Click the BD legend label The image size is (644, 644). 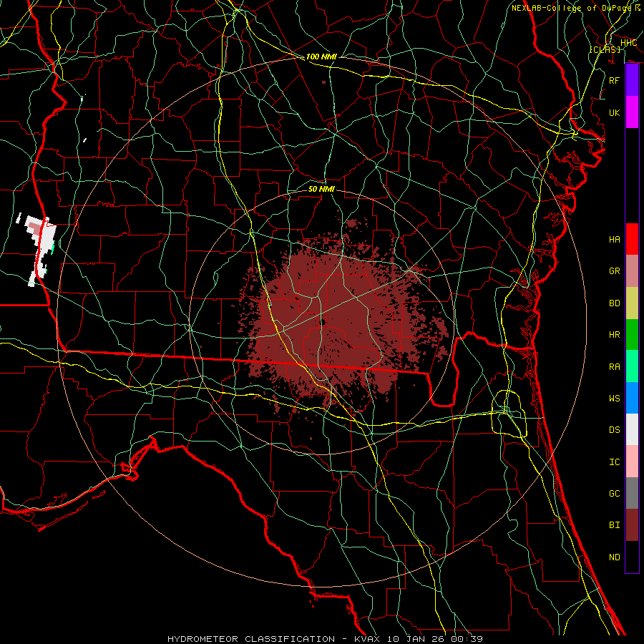[x=615, y=303]
